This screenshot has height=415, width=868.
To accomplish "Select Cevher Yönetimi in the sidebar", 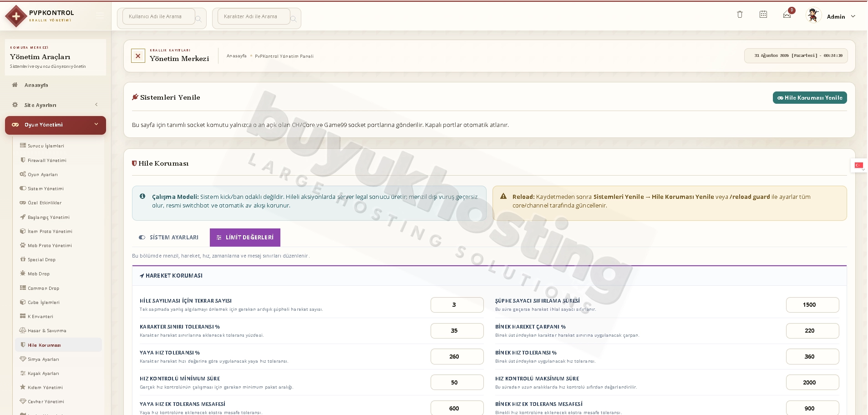I will pos(58,401).
